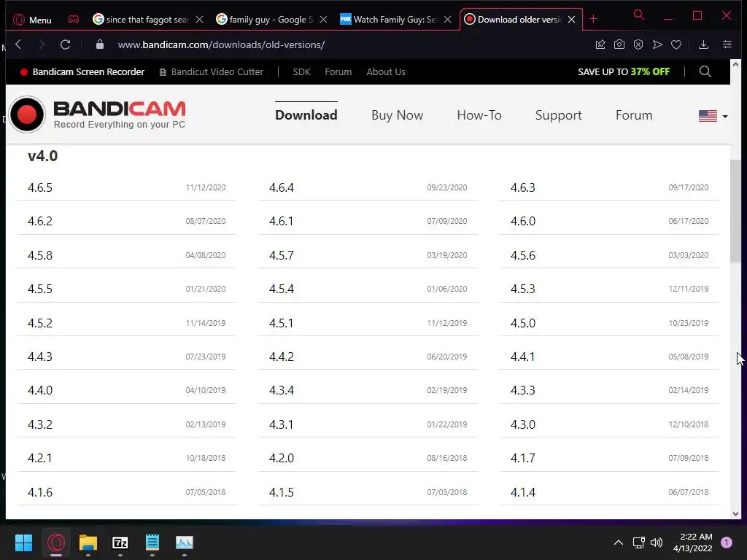This screenshot has width=747, height=560.
Task: Add page to bookmarks with heart icon
Action: 676,44
